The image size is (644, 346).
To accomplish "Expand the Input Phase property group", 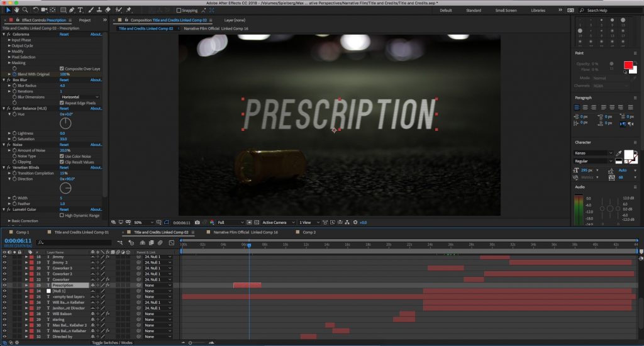I will tap(9, 40).
